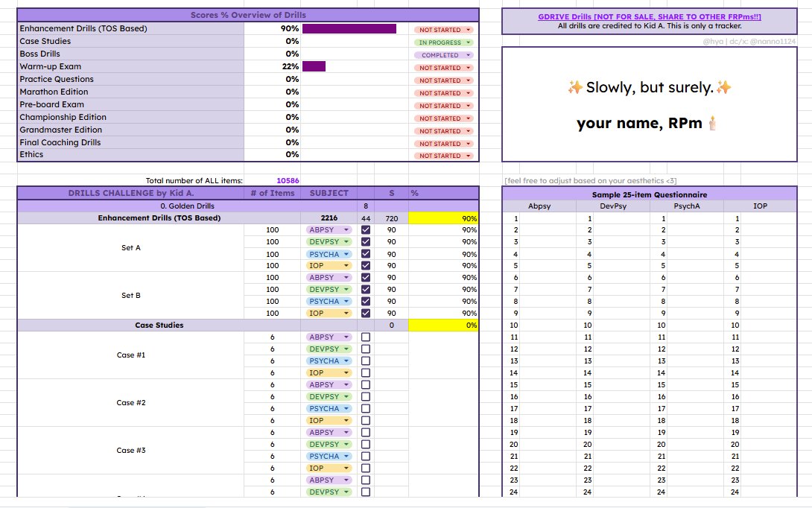Tick the Case #1 IOP checkbox
The width and height of the screenshot is (812, 508).
[366, 372]
